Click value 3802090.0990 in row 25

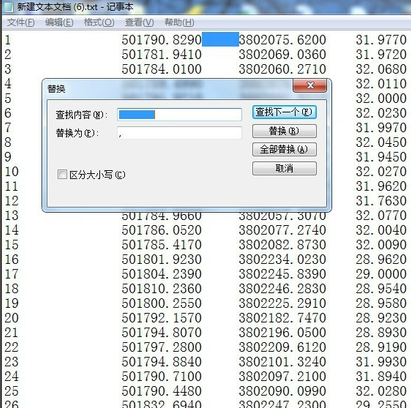tap(282, 391)
